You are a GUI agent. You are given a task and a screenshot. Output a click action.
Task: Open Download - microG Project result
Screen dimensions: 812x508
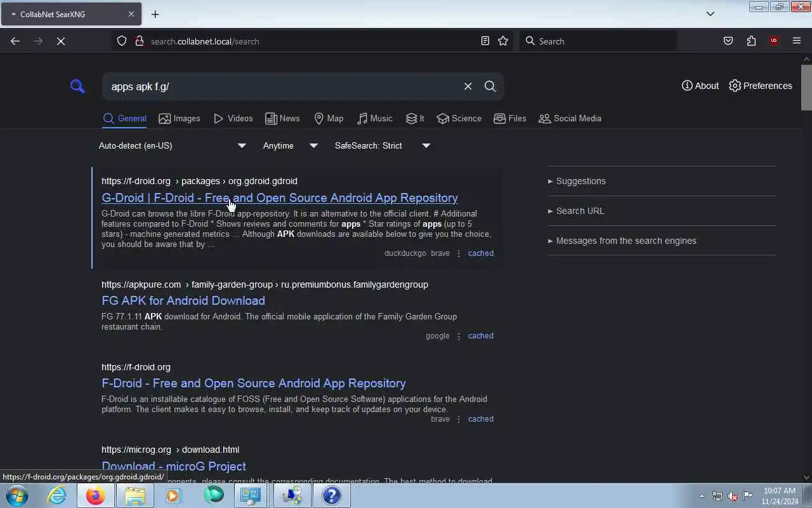pyautogui.click(x=174, y=466)
